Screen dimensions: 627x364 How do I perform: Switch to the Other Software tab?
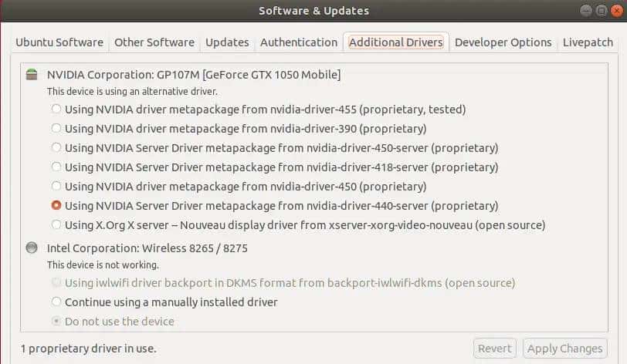(154, 42)
